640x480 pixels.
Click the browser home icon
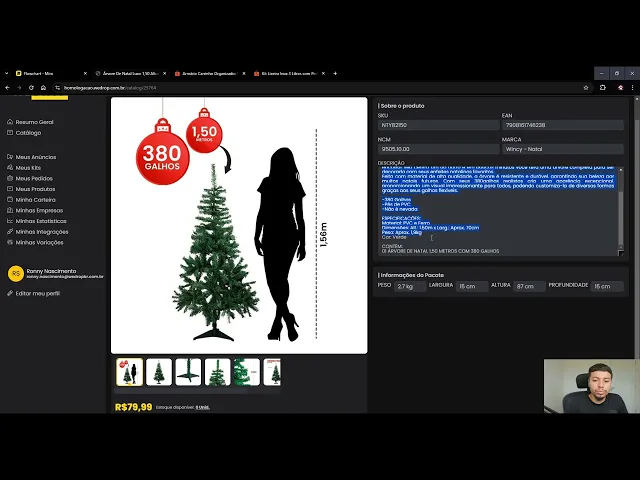(43, 87)
